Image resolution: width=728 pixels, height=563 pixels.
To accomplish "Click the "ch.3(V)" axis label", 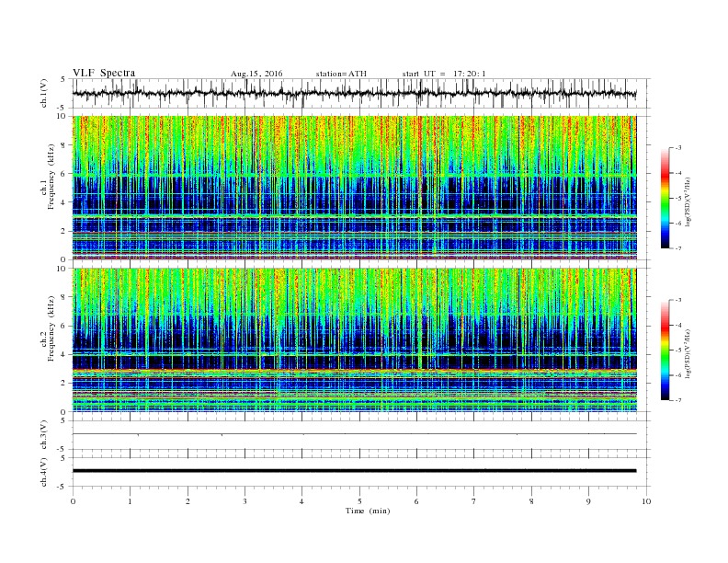I will point(43,435).
